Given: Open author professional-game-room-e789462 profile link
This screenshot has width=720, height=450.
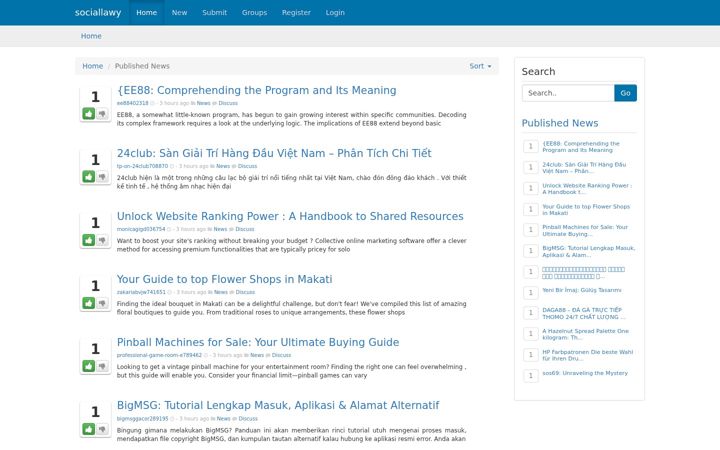Looking at the screenshot, I should click(x=159, y=355).
